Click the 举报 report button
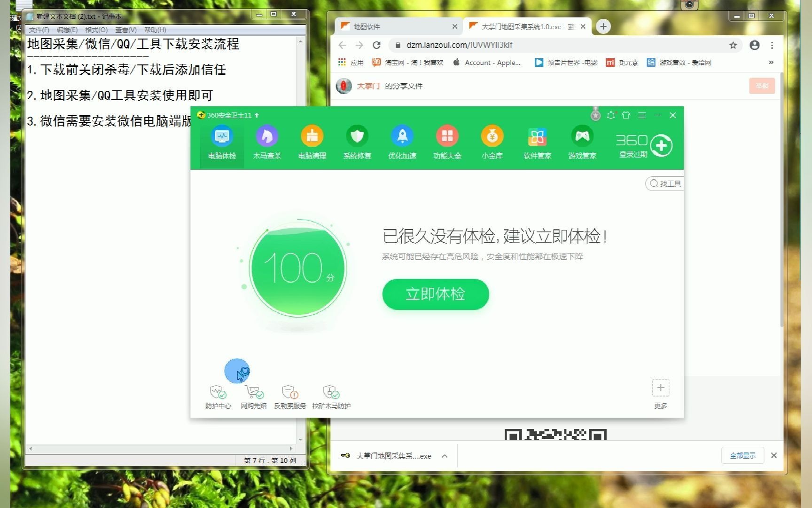This screenshot has height=508, width=812. point(762,86)
